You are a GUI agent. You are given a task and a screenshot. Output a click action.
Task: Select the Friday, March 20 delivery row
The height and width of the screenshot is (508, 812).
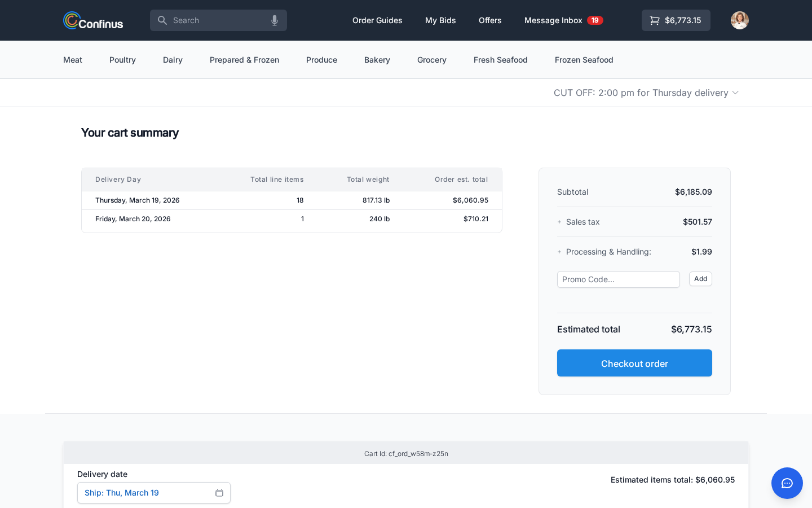coord(292,219)
